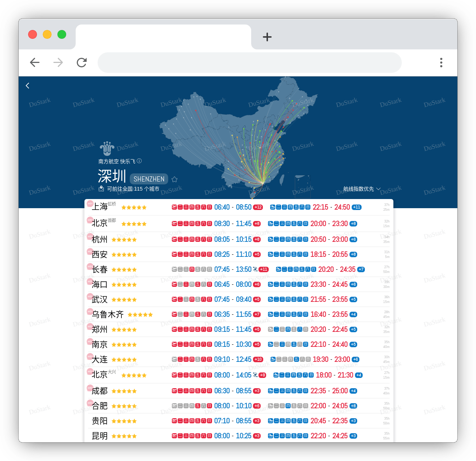Click the info icon beside 快乐飞
The height and width of the screenshot is (461, 476).
point(139,161)
